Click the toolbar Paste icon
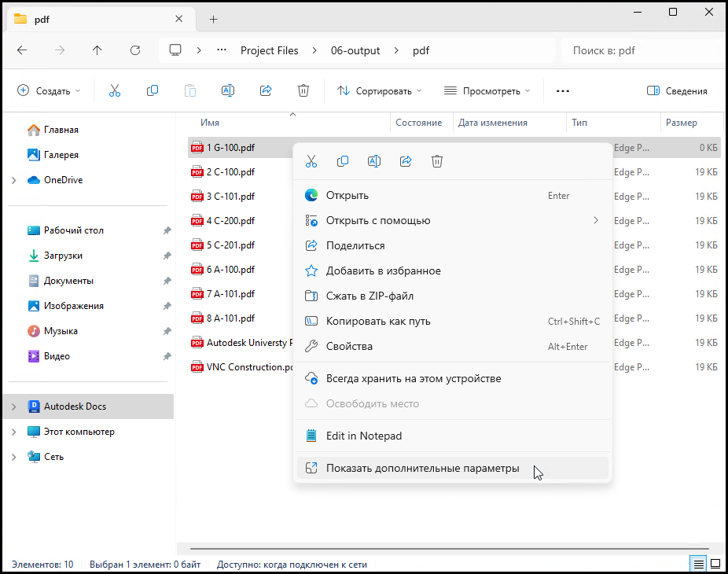The image size is (728, 574). pos(190,90)
